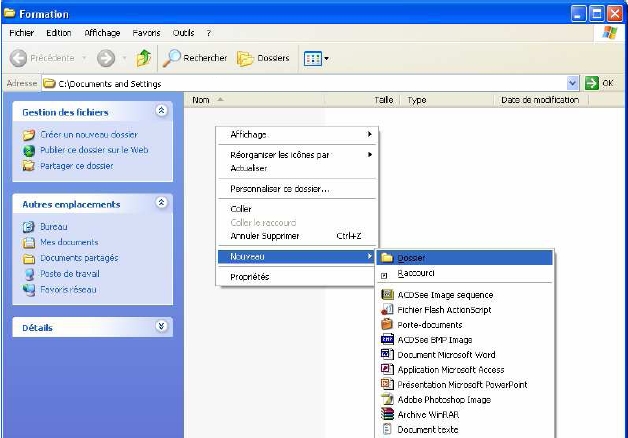The width and height of the screenshot is (628, 438).
Task: Open the forward history dropdown arrow
Action: pos(124,58)
